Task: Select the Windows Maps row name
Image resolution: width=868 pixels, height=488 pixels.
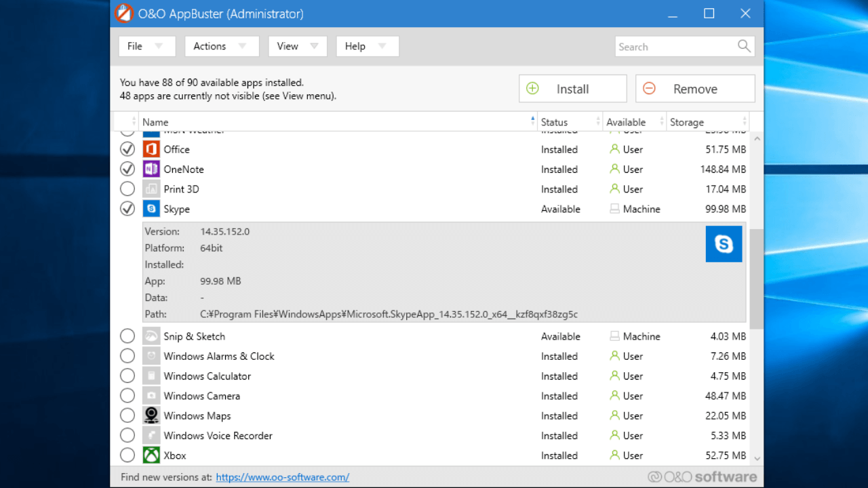Action: (197, 415)
